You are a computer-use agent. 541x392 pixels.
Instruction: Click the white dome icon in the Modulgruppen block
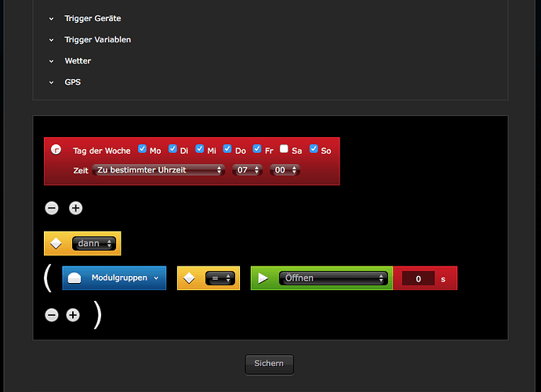pos(74,278)
